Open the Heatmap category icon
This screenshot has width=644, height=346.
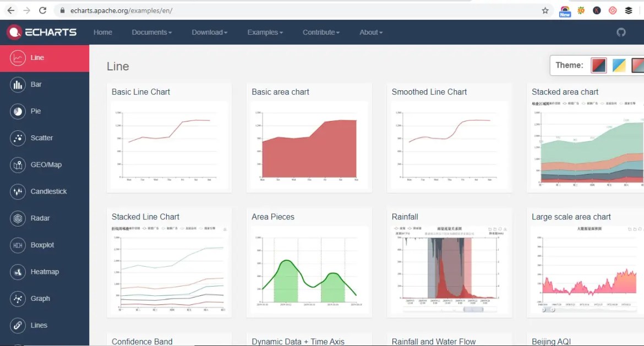18,272
